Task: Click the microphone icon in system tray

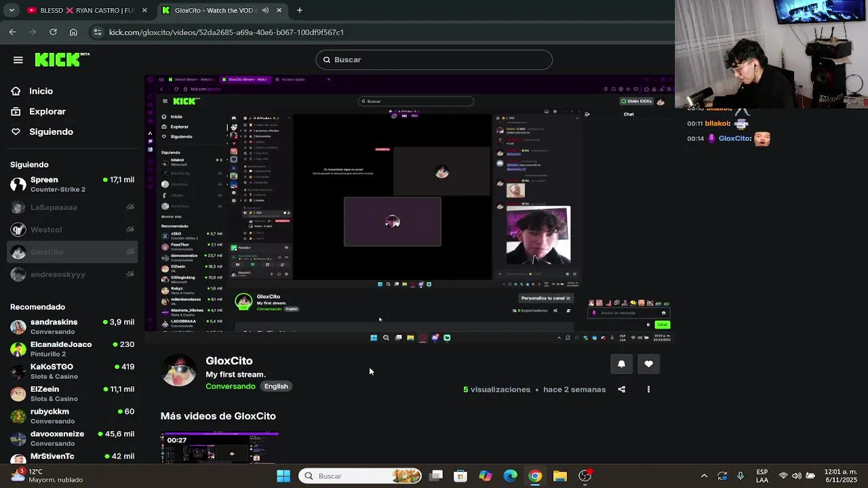Action: point(741,476)
